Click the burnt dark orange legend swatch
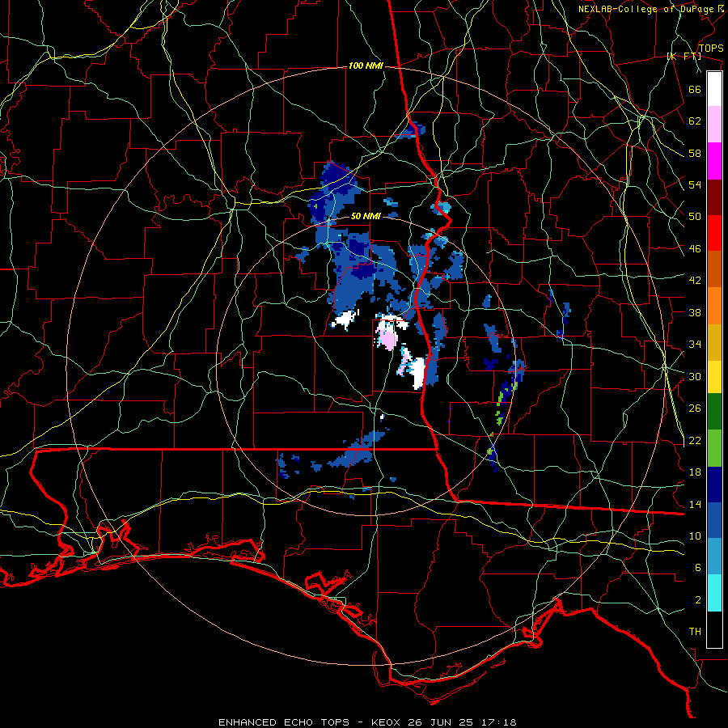This screenshot has height=728, width=728. (x=714, y=269)
